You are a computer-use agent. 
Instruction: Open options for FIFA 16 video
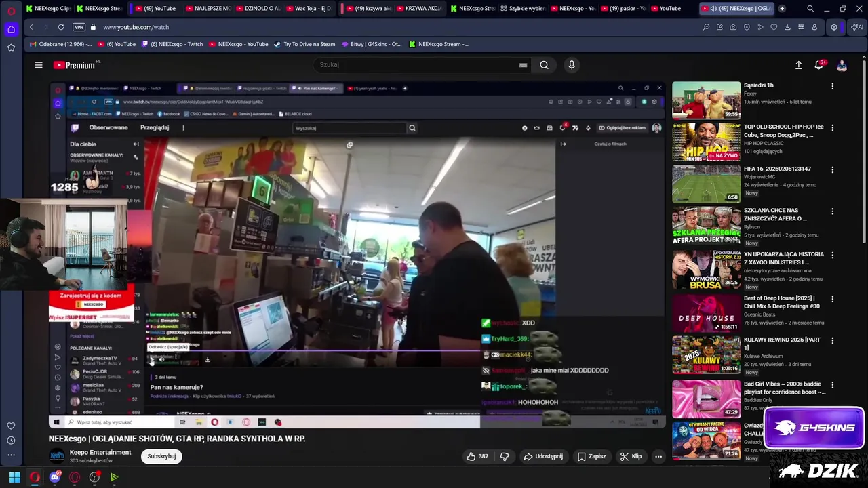tap(833, 169)
